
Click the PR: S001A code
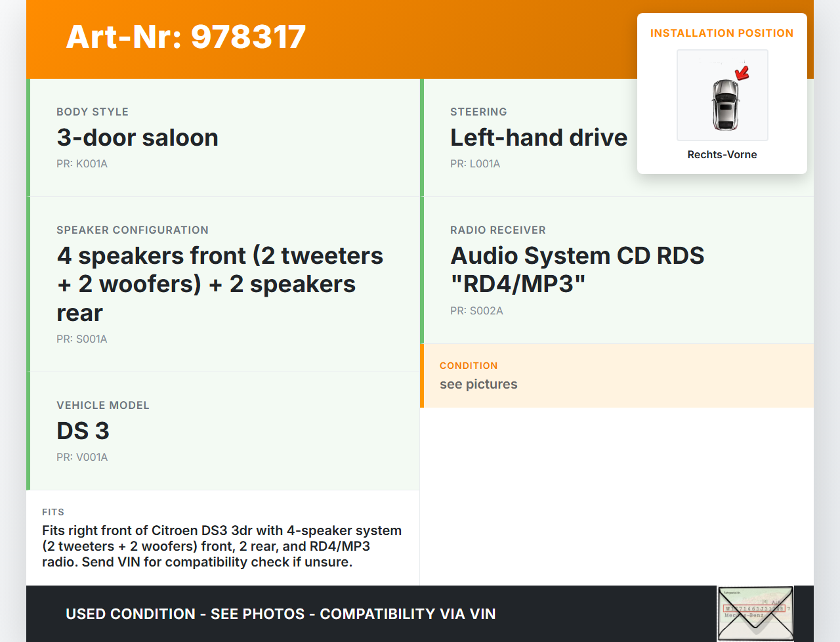[x=82, y=339]
